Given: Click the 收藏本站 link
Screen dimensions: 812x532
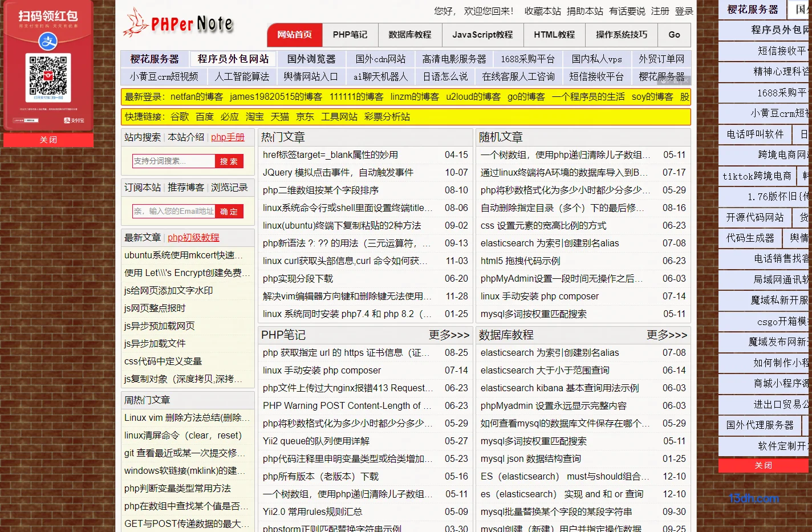Looking at the screenshot, I should (543, 11).
